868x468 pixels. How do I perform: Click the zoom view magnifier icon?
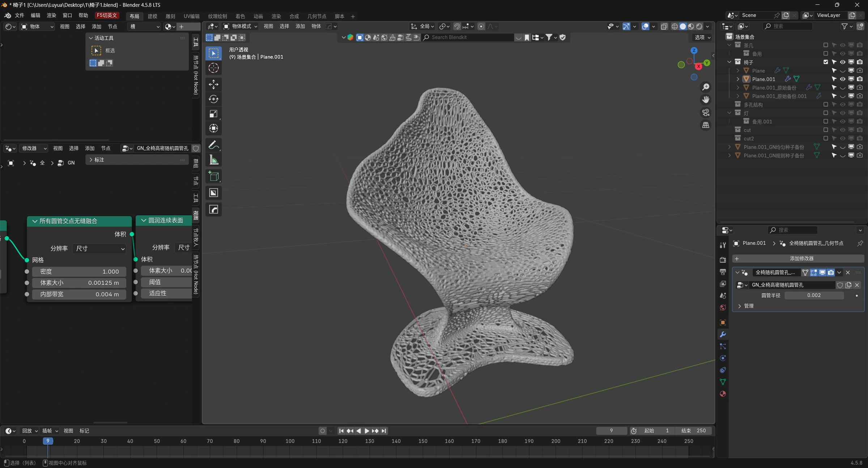(706, 87)
